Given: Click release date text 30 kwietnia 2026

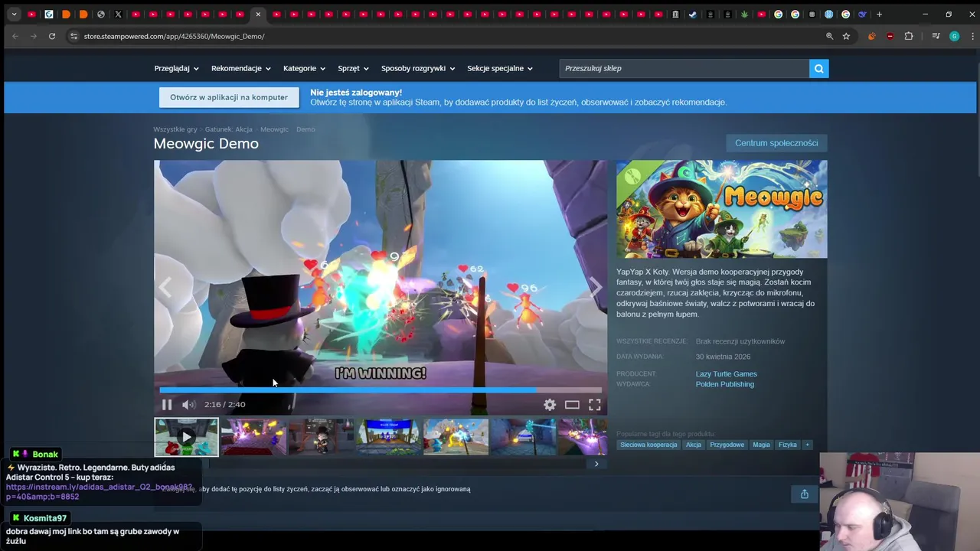Looking at the screenshot, I should (723, 357).
